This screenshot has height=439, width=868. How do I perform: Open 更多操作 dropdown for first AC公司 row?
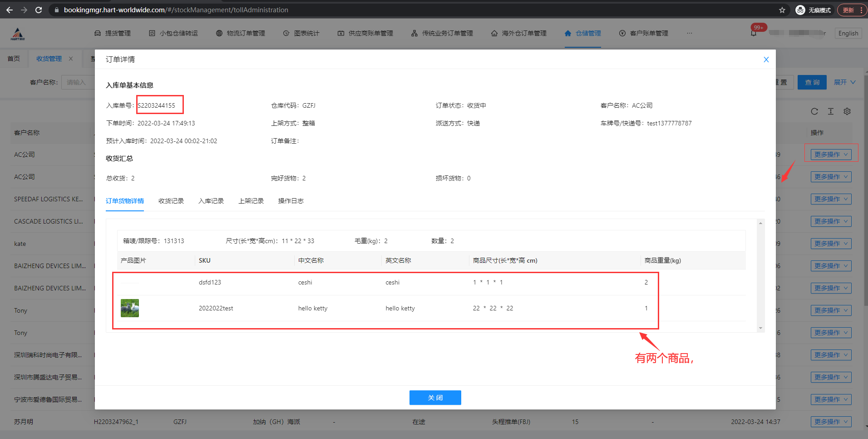(x=831, y=155)
